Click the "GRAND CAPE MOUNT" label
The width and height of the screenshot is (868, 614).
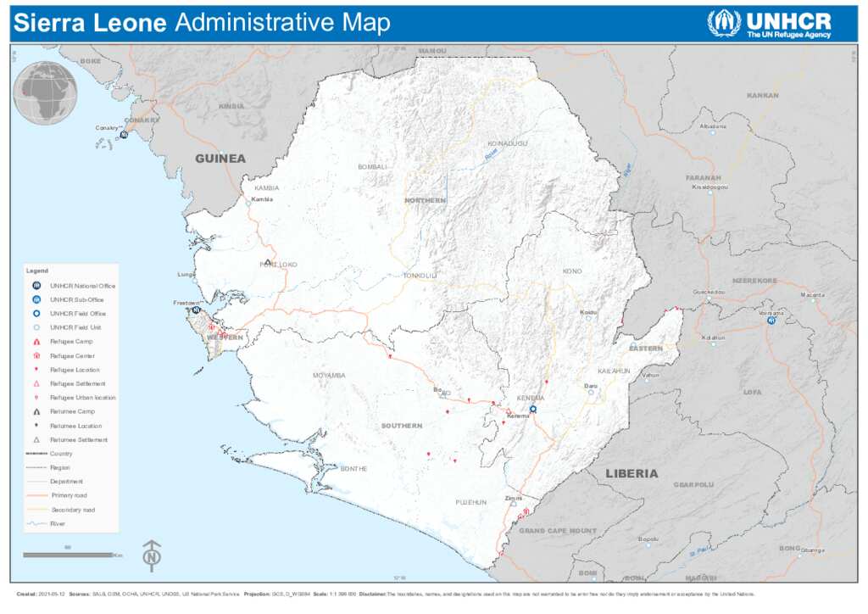coord(558,531)
